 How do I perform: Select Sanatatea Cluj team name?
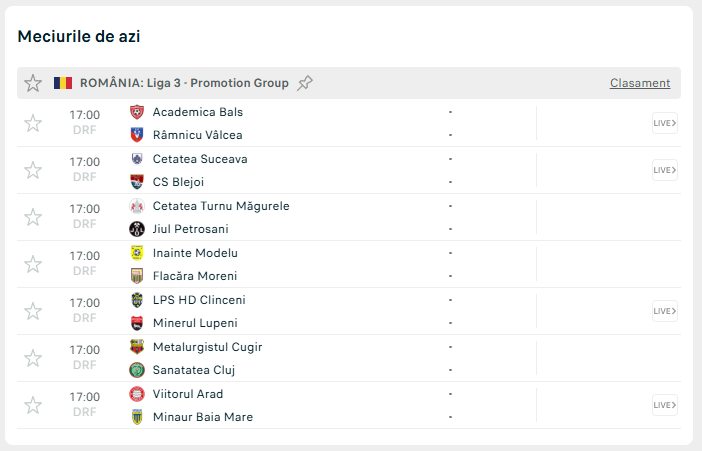click(194, 370)
